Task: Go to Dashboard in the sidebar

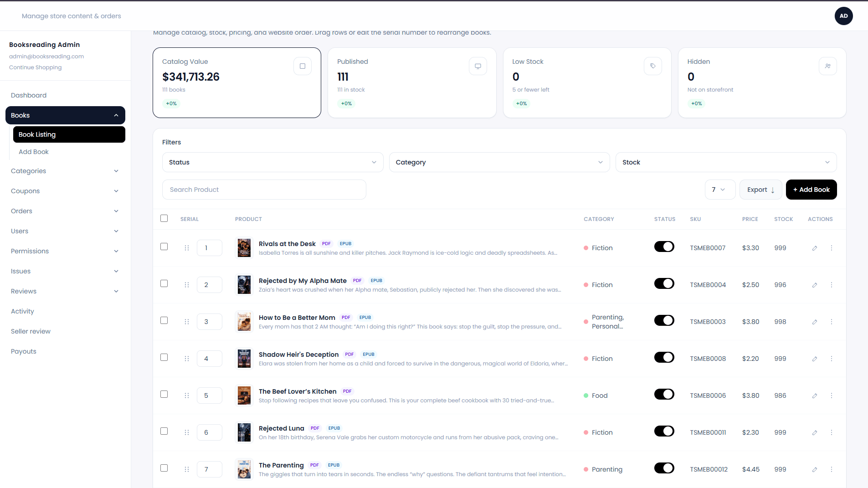Action: pos(29,95)
